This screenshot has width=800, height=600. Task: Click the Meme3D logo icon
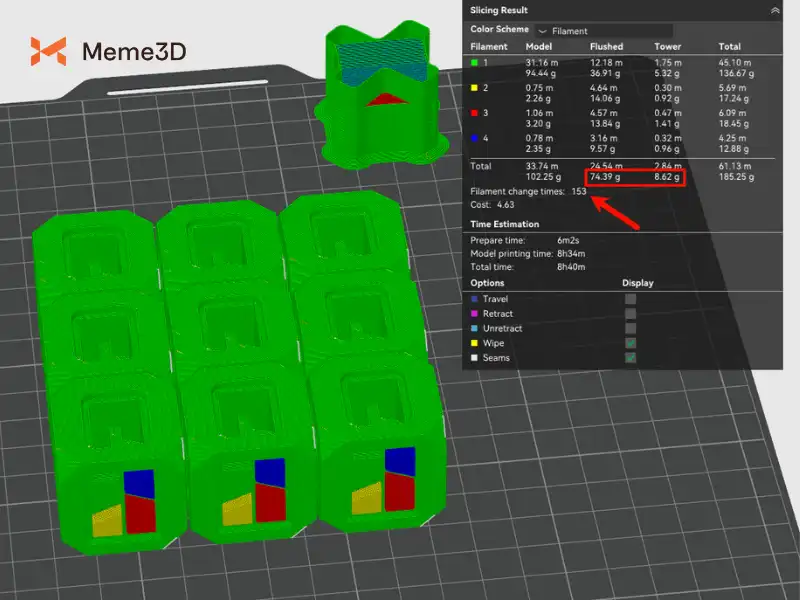[x=48, y=51]
